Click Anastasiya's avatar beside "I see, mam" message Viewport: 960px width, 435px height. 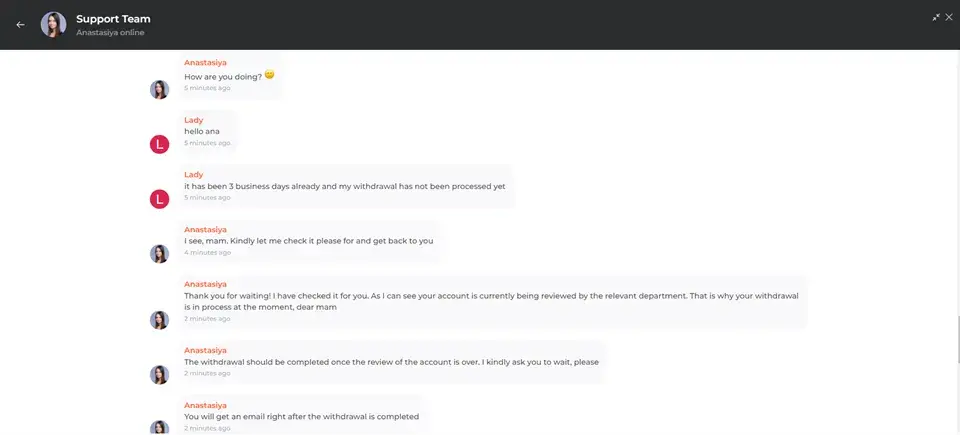tap(159, 254)
